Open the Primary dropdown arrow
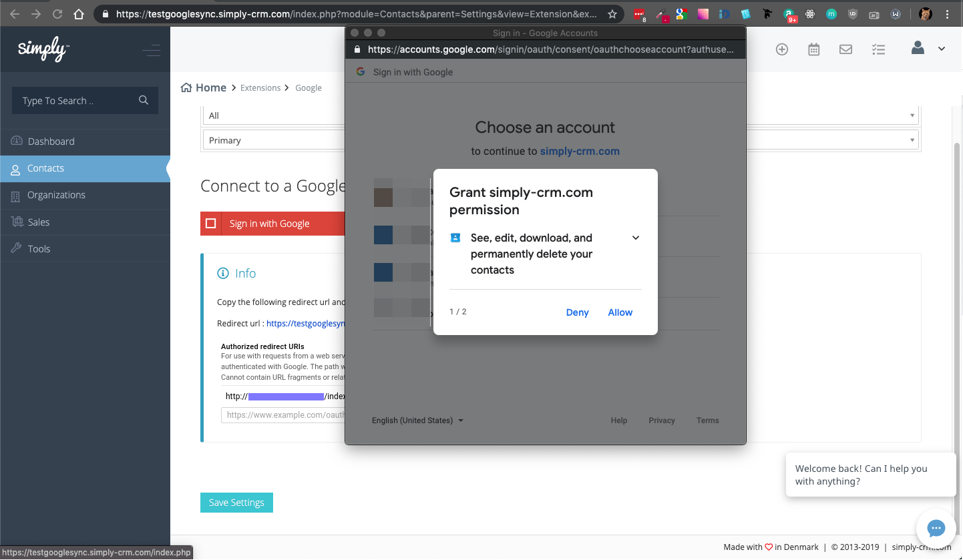Screen dimensions: 963x560 coord(912,140)
